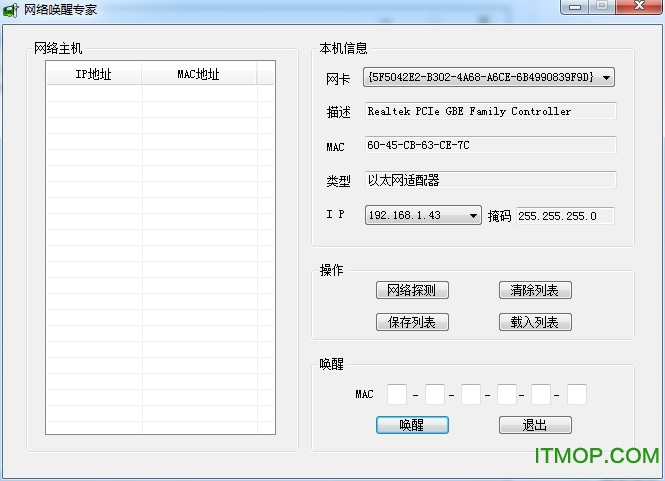Click the 描述 field Realtek PCIe GBE Family Controller
The width and height of the screenshot is (665, 481).
click(x=490, y=111)
